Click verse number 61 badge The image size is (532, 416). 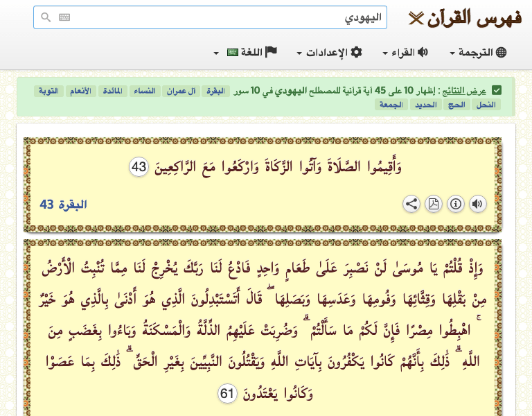[x=227, y=394]
